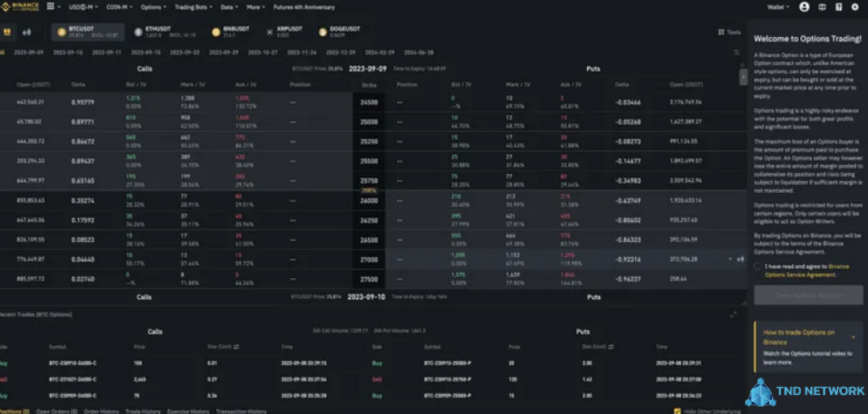Open the settings gear icon in header
The height and width of the screenshot is (414, 868).
pyautogui.click(x=855, y=6)
